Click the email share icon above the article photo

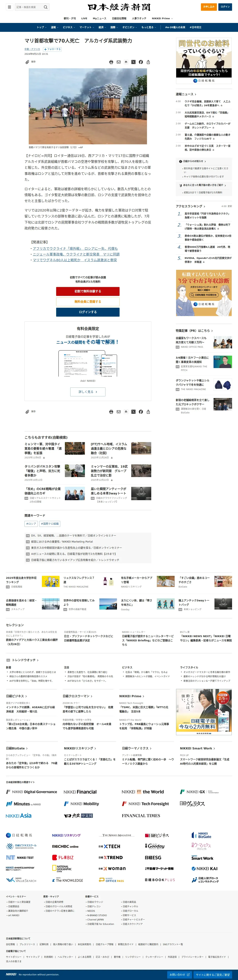coord(118,62)
